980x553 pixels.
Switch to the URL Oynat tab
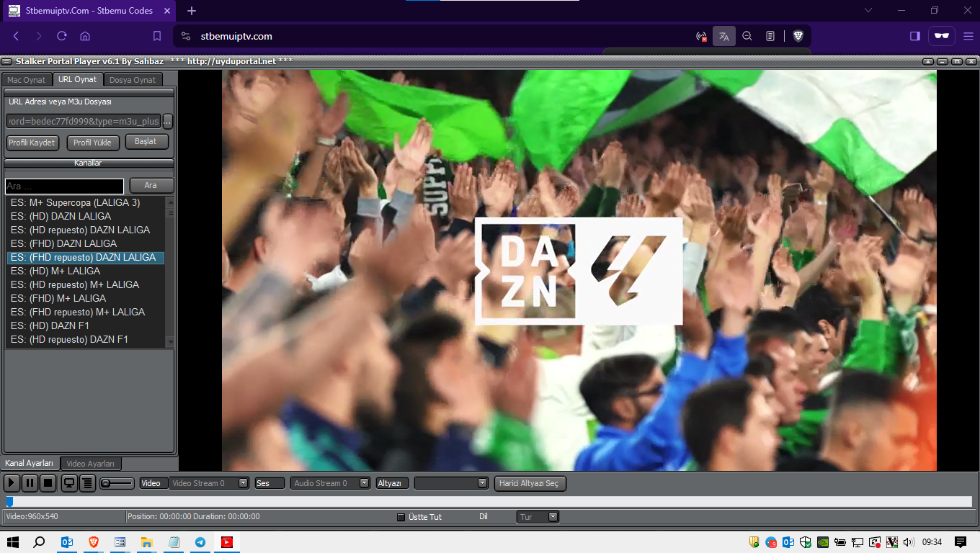pyautogui.click(x=78, y=79)
